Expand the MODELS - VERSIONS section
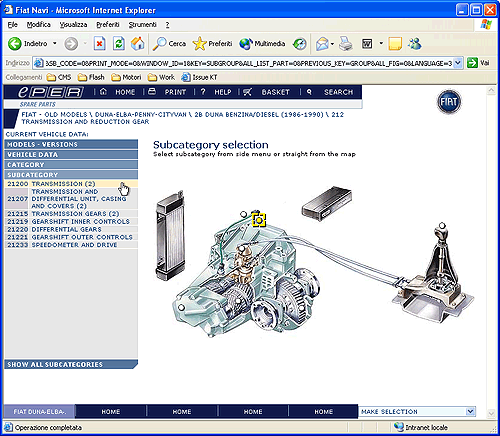Image resolution: width=500 pixels, height=436 pixels. (x=71, y=144)
